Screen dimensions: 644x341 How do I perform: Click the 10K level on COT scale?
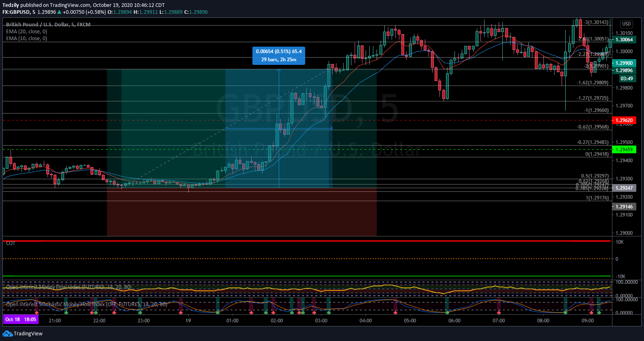pyautogui.click(x=620, y=242)
